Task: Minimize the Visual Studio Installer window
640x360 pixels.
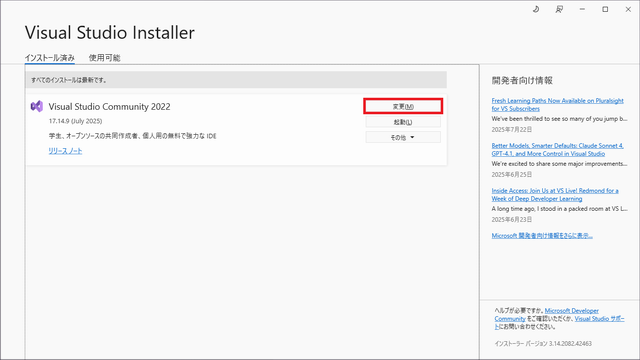Action: tap(582, 9)
